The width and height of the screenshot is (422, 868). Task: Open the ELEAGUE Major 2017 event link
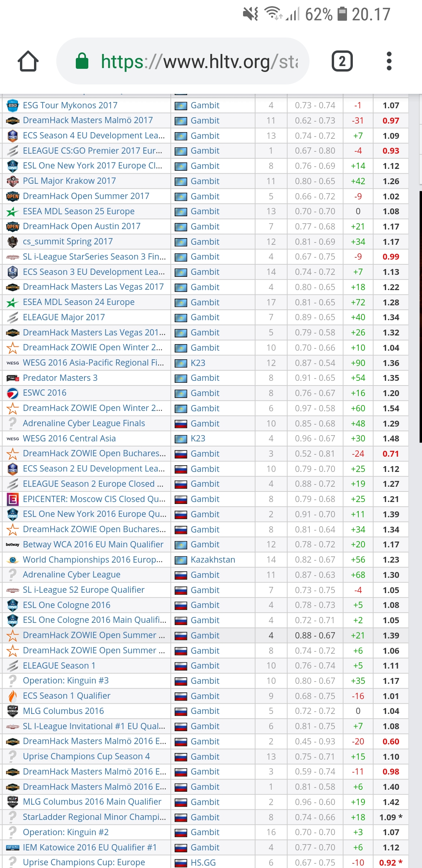(64, 317)
